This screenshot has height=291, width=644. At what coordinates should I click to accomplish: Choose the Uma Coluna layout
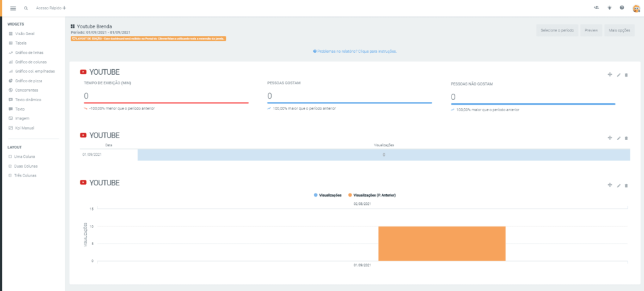click(x=22, y=156)
